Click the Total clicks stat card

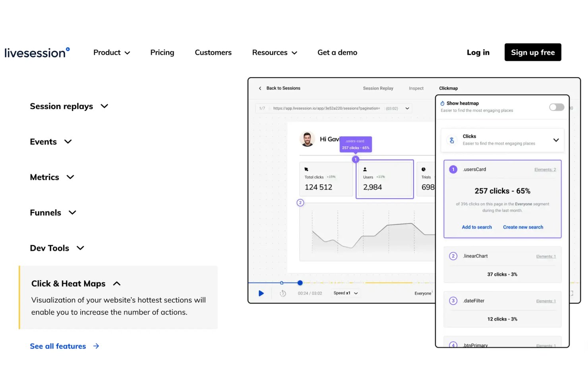(x=326, y=179)
